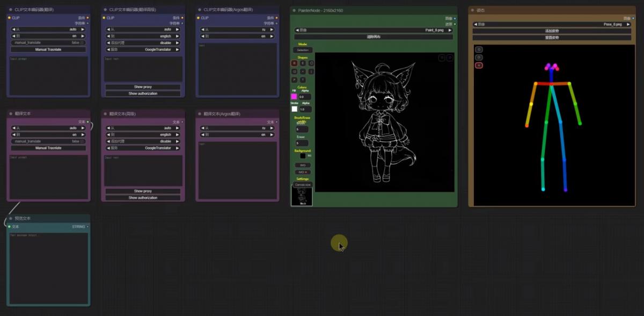Click the Canvas size settings button
The width and height of the screenshot is (644, 316).
tap(303, 184)
